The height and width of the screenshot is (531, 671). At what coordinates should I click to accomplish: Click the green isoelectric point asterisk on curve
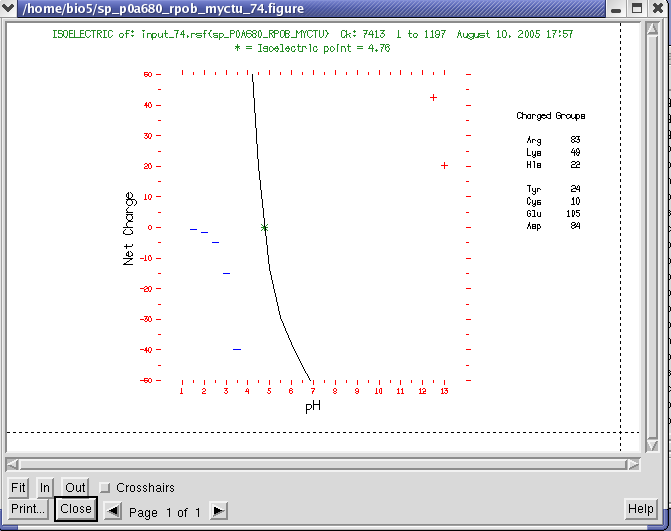click(x=265, y=228)
